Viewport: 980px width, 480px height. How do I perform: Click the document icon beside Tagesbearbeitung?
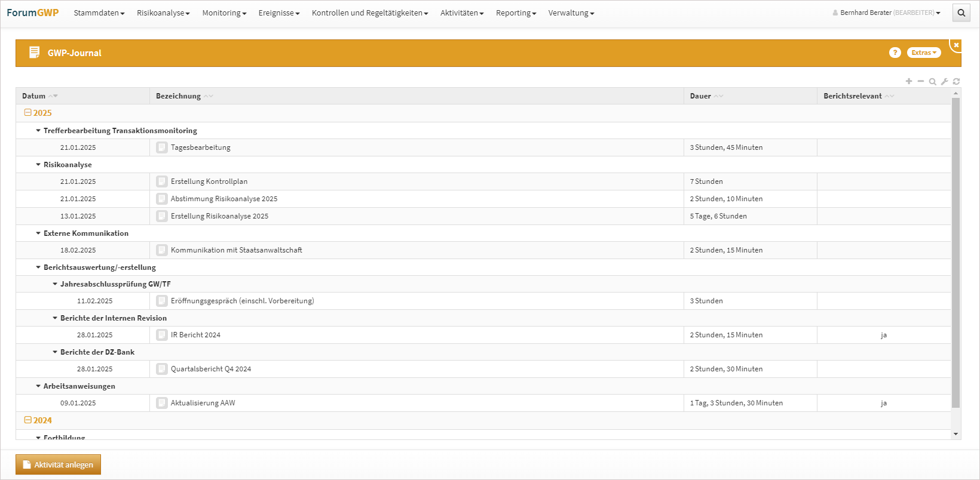pos(162,147)
